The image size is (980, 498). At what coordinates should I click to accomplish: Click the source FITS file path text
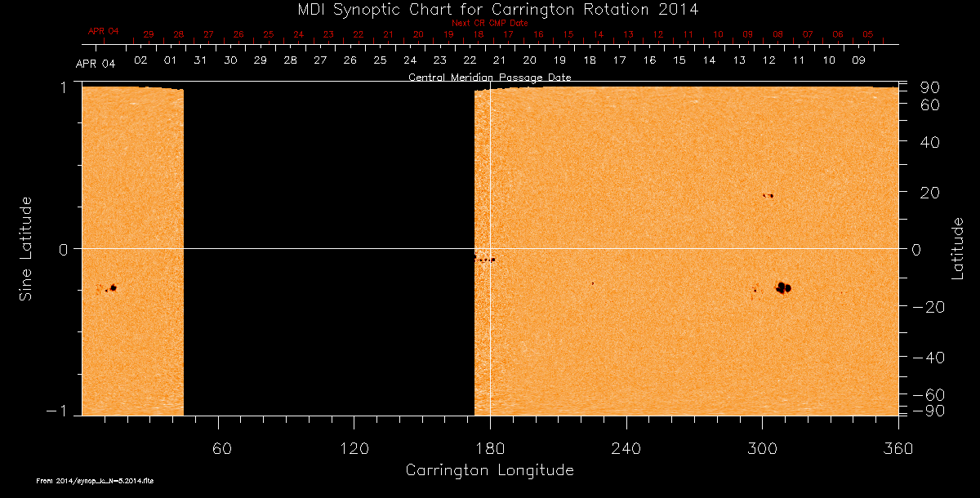95,481
